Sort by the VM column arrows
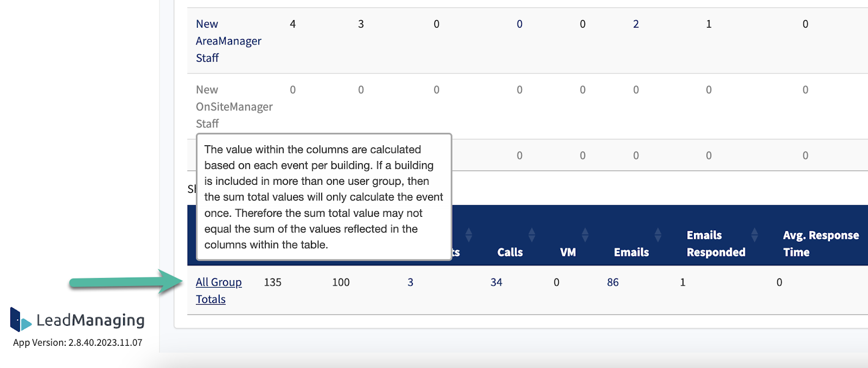Image resolution: width=868 pixels, height=368 pixels. (585, 235)
